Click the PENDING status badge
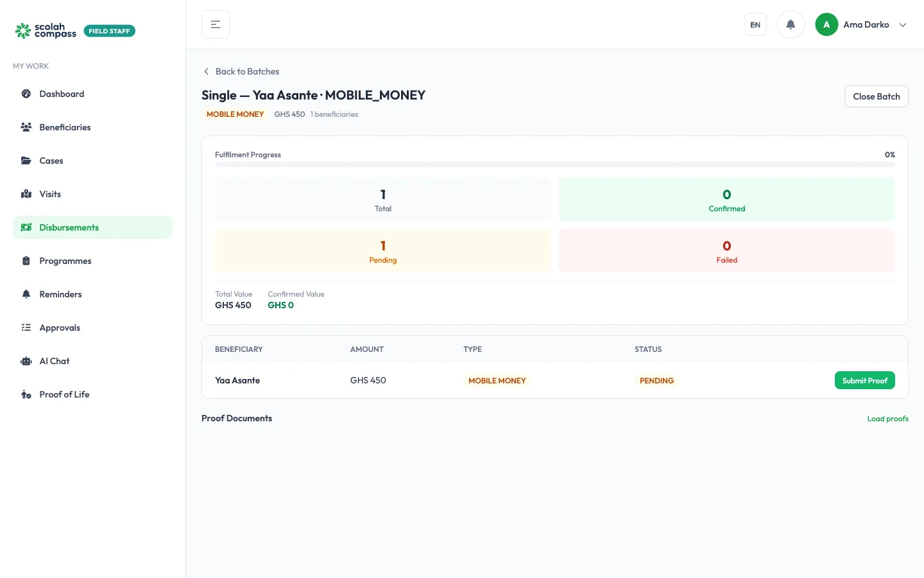This screenshot has height=578, width=924. point(656,381)
